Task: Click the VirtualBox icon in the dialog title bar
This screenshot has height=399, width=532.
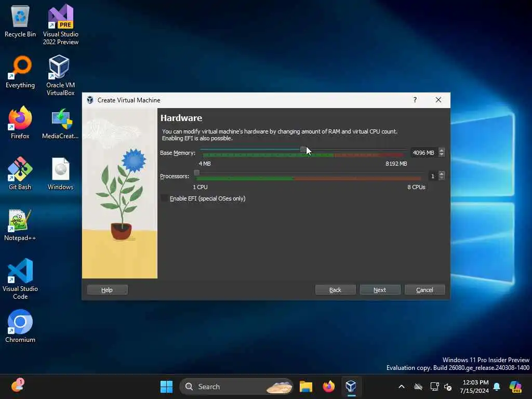Action: point(90,100)
